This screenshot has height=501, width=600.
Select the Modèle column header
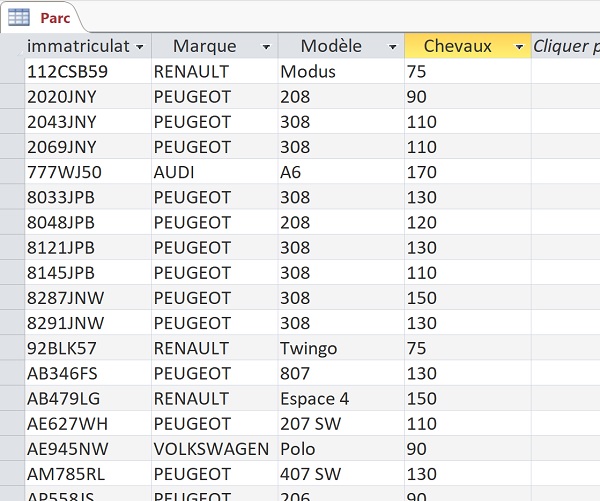tap(341, 46)
